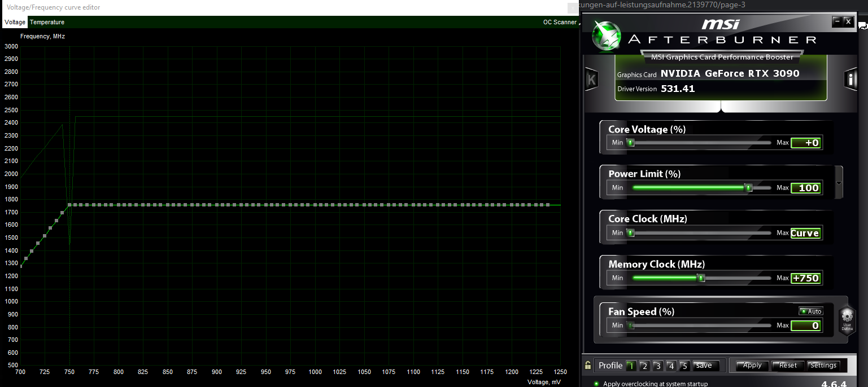Open Afterburner Settings
This screenshot has width=868, height=387.
coord(823,365)
